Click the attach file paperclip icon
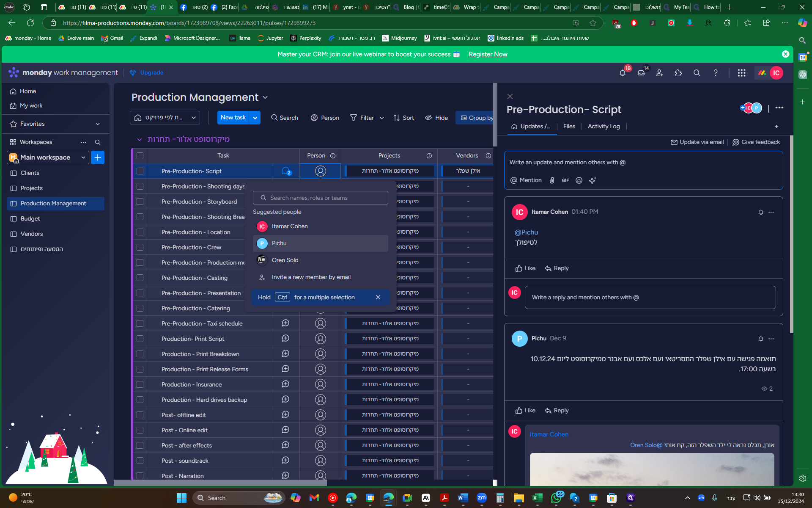Viewport: 812px width, 508px height. click(x=552, y=180)
